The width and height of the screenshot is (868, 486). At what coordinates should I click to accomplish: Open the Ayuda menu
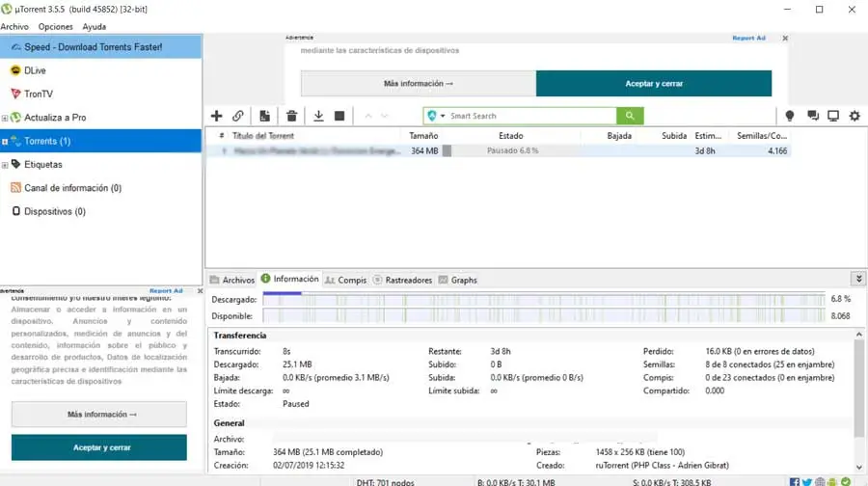click(x=95, y=27)
